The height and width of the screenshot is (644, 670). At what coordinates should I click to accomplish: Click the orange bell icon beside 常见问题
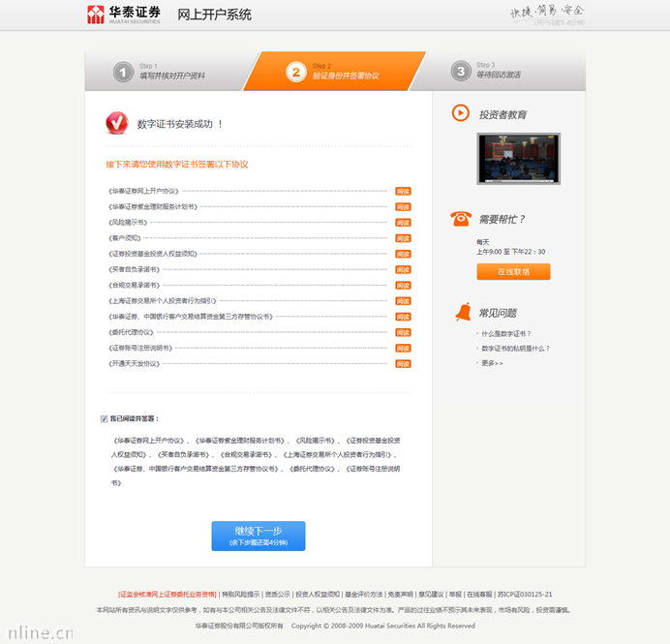[463, 312]
